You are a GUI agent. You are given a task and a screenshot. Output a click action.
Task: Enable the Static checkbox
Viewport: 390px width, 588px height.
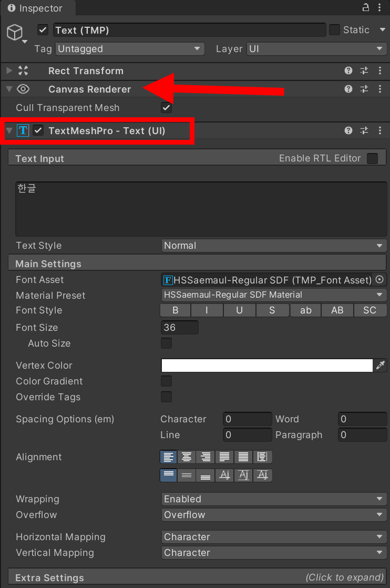[334, 29]
